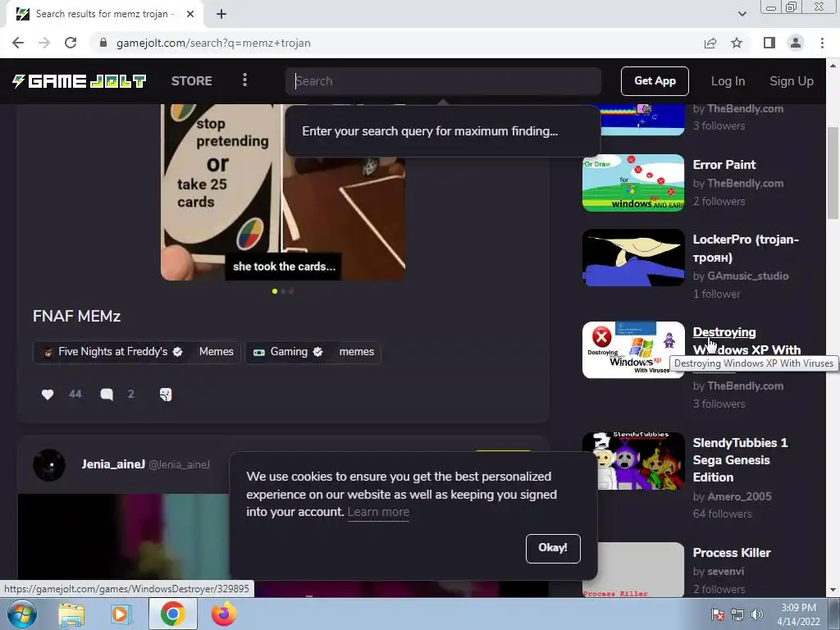The width and height of the screenshot is (840, 630).
Task: Open Jenia_aineJ user profile name
Action: point(113,464)
